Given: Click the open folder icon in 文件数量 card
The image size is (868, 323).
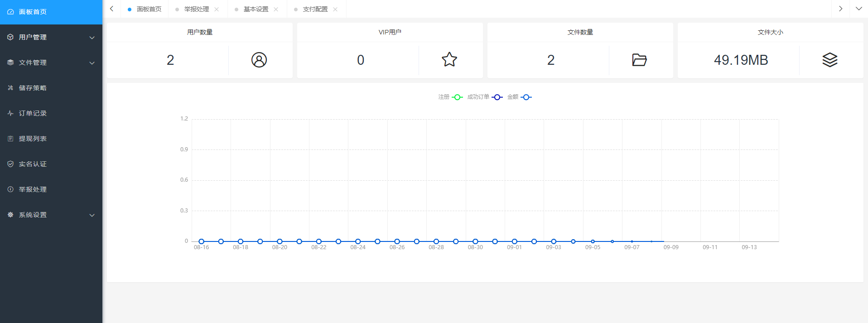Looking at the screenshot, I should pos(639,60).
